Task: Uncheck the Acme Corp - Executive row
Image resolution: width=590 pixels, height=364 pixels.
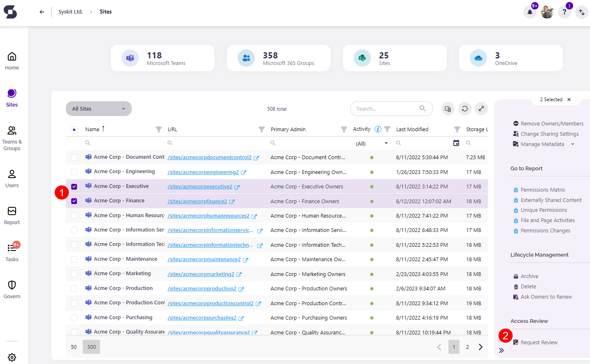Action: (x=74, y=187)
